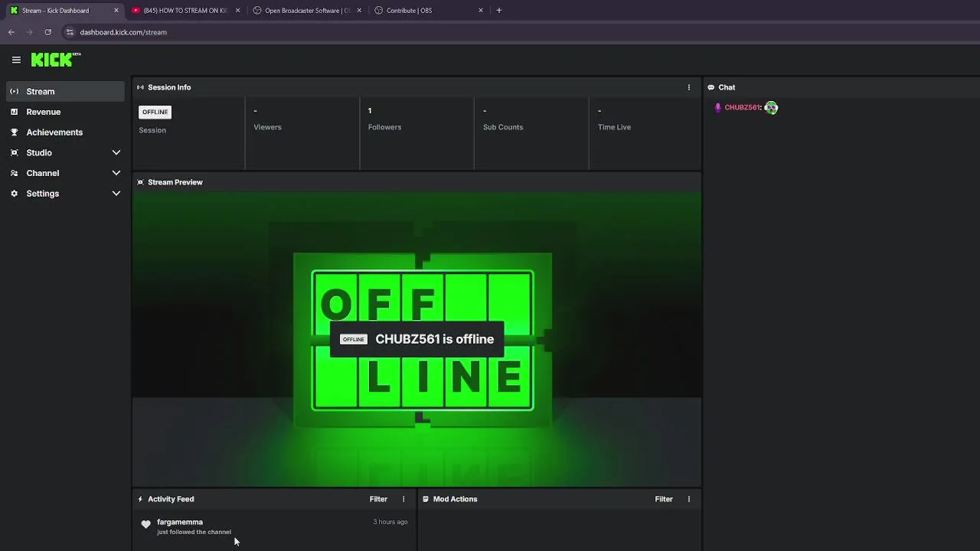Close the Contribute | OBS tab
Image resolution: width=980 pixels, height=551 pixels.
pos(481,11)
